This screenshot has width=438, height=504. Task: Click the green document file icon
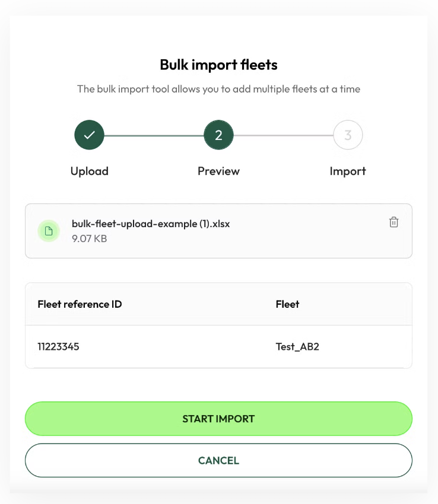[49, 231]
